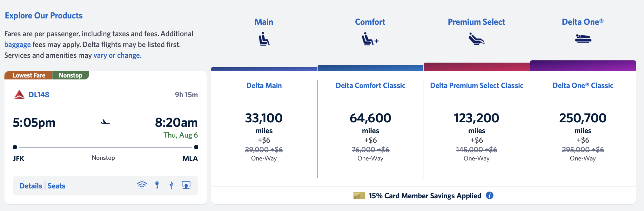Open the info tooltip beside Card Member Savings
The height and width of the screenshot is (211, 644).
tap(490, 196)
